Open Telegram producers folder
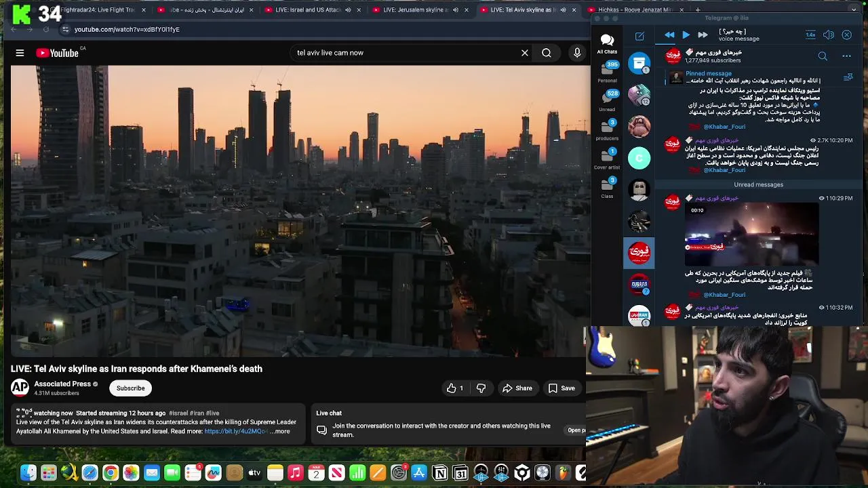This screenshot has height=488, width=868. point(607,130)
